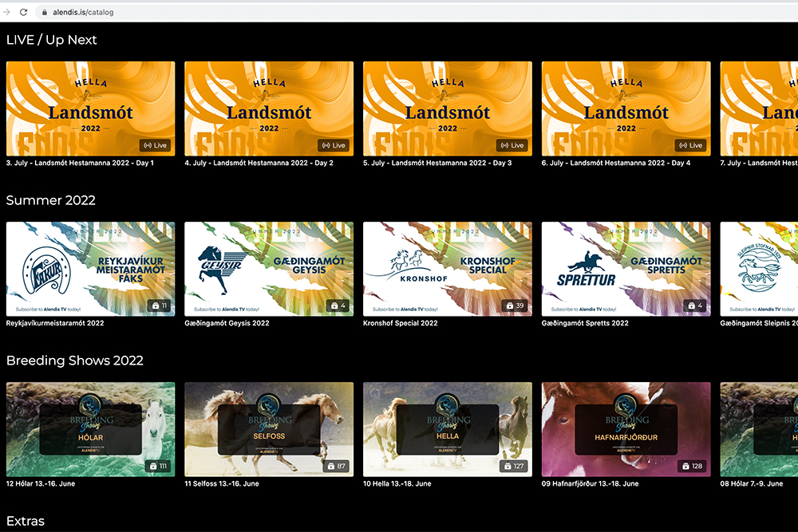Click video count badge on Kronshof Special card

(x=515, y=305)
